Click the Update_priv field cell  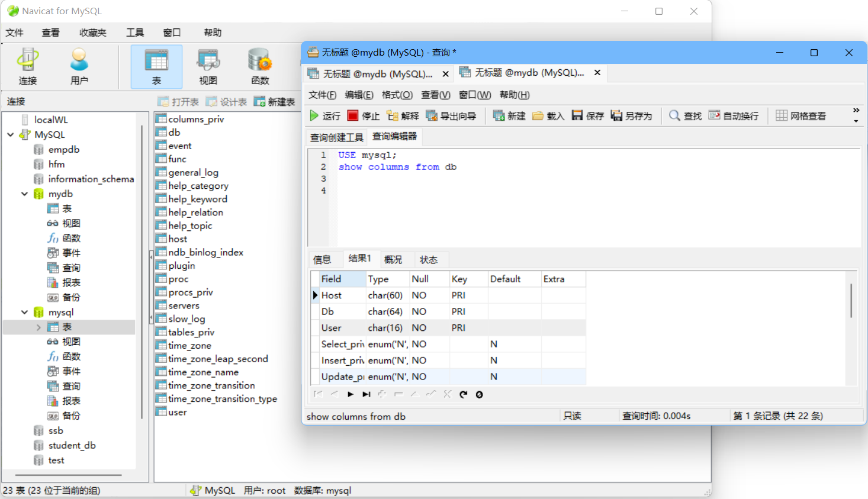click(x=342, y=376)
